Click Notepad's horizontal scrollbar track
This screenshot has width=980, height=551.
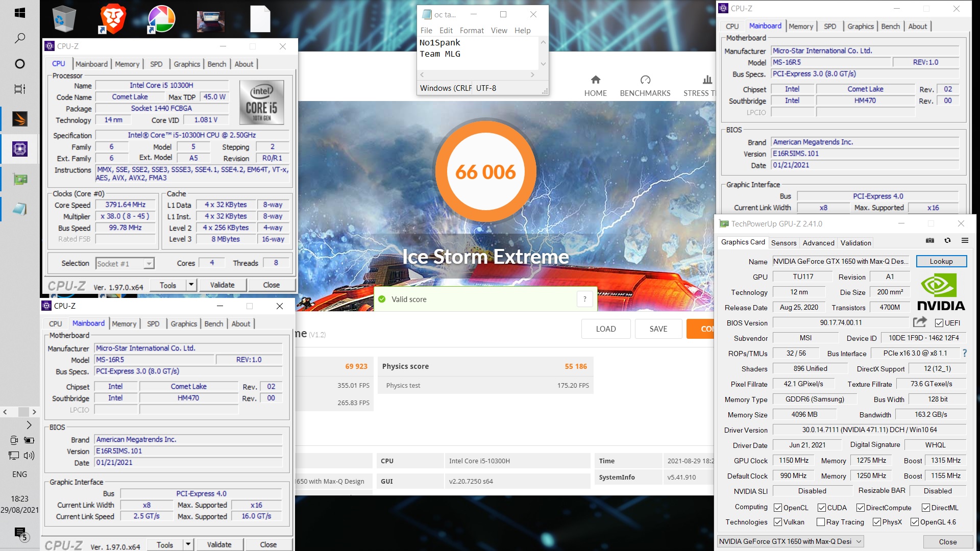click(x=477, y=75)
